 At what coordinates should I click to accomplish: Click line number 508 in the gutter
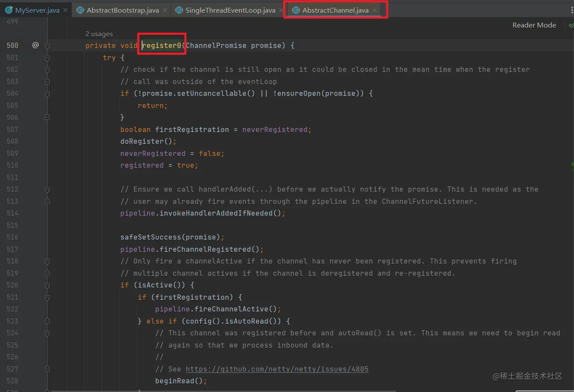(x=13, y=141)
